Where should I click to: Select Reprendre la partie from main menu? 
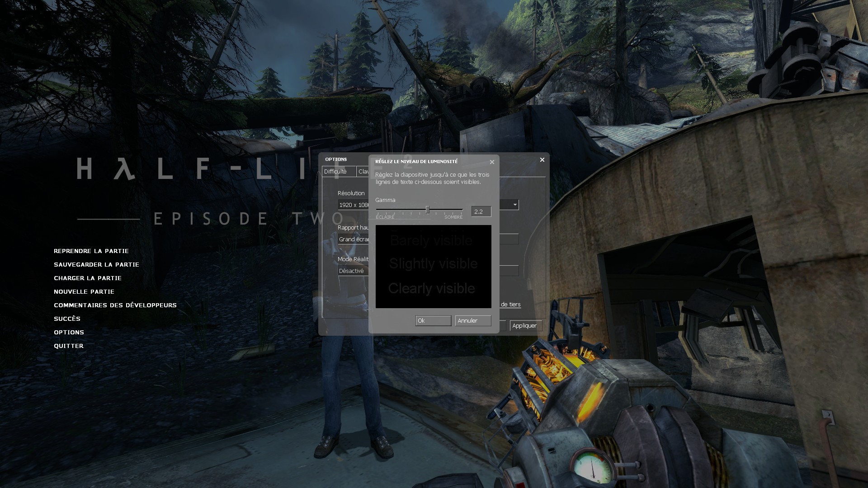point(91,251)
